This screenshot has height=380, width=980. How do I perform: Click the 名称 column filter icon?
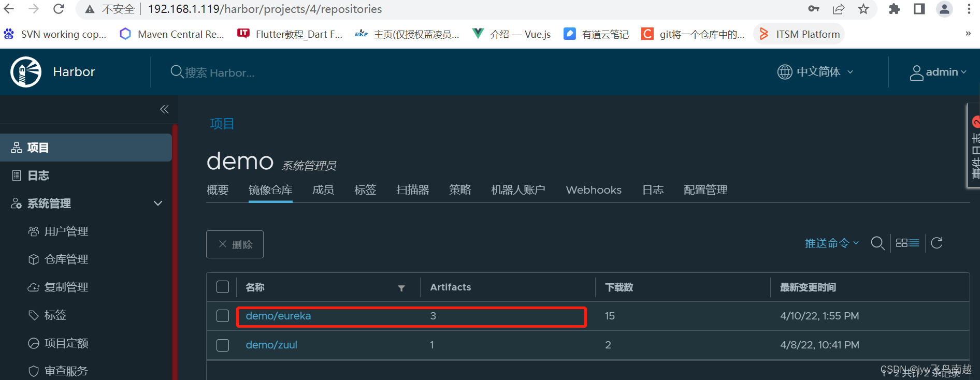tap(401, 288)
